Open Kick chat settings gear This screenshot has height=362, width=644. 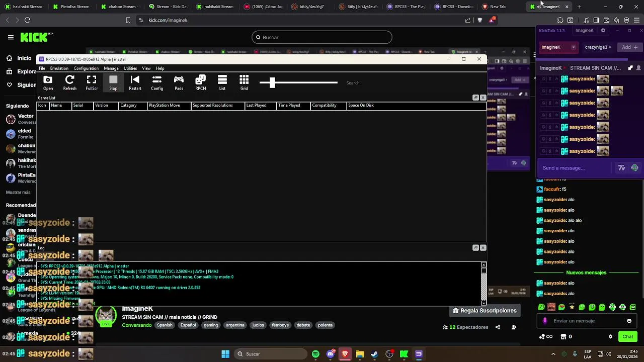click(x=610, y=337)
